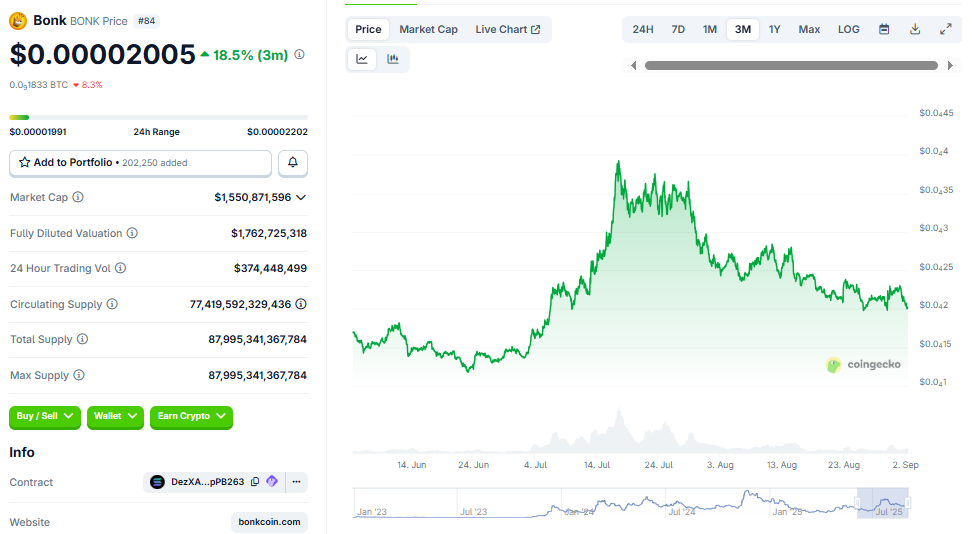This screenshot has height=534, width=972.
Task: Click 24h low value $0.00001991
Action: (38, 131)
